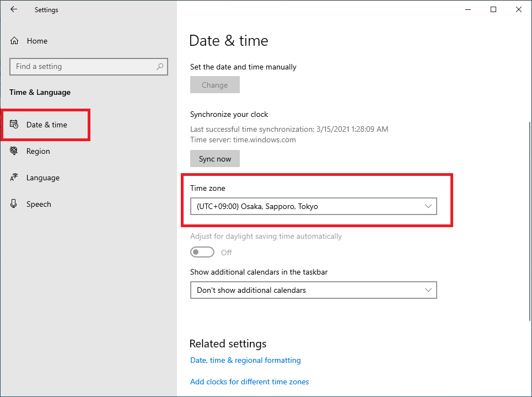The width and height of the screenshot is (532, 397).
Task: Open Add clocks for different time zones
Action: pyautogui.click(x=249, y=382)
